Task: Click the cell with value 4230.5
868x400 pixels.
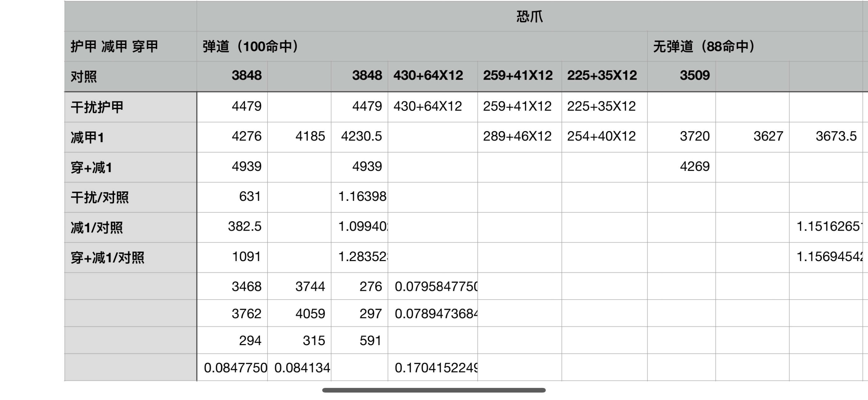Action: click(x=361, y=136)
